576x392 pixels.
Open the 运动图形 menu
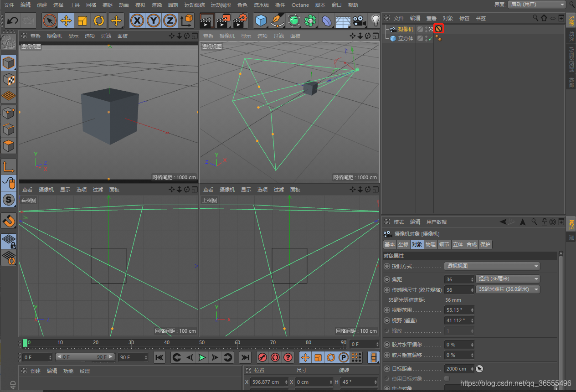(221, 5)
